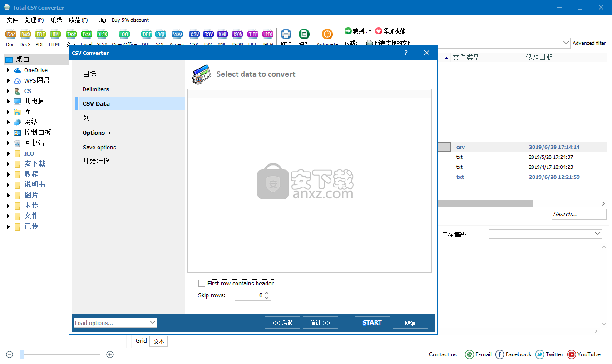Click the Print toolbar icon
612x364 pixels.
[286, 34]
